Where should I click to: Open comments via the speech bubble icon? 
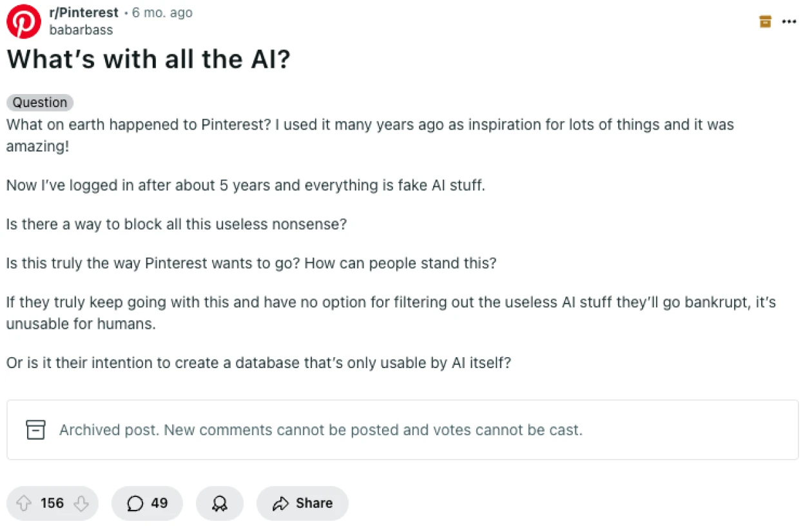135,503
